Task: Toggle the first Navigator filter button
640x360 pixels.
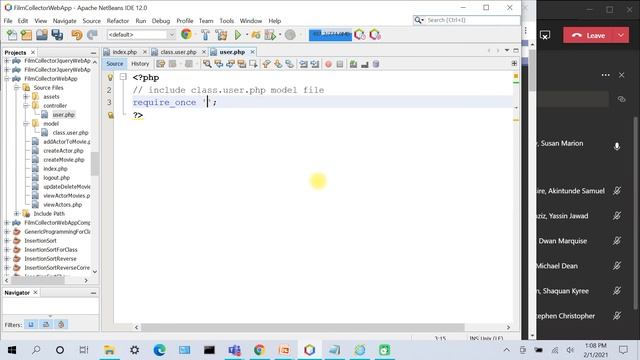Action: pos(31,324)
